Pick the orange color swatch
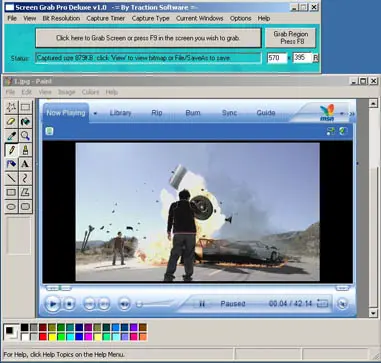 [143, 336]
